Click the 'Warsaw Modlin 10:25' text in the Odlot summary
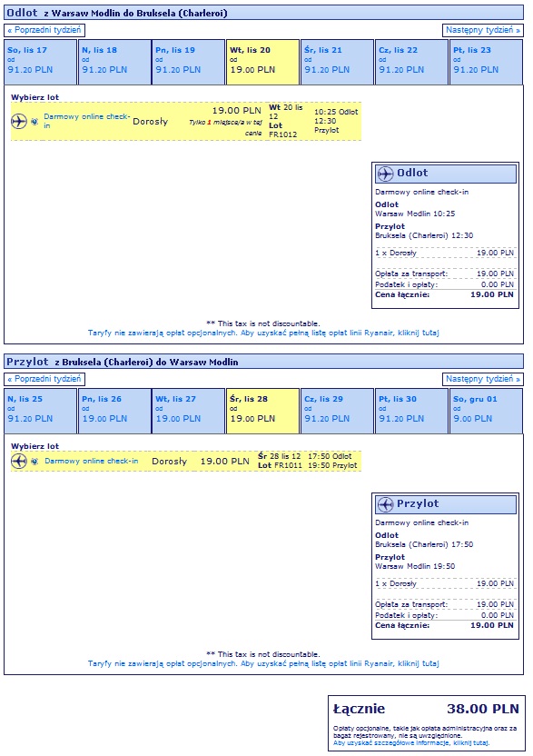Viewport: 533px width, 756px height. [415, 214]
